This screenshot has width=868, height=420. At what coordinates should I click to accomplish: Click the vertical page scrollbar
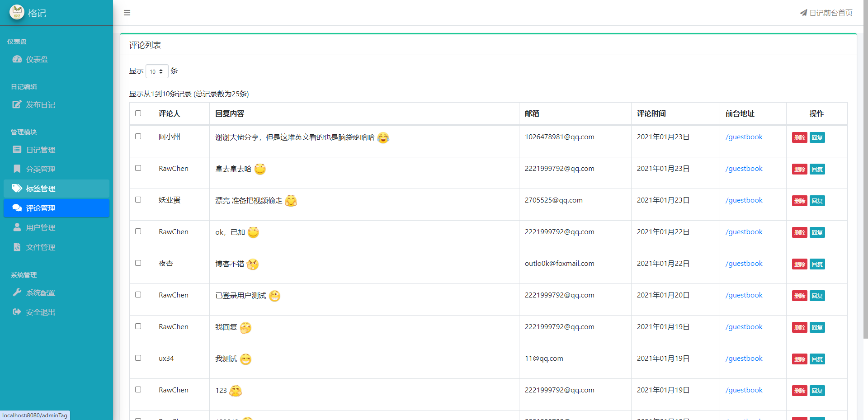[x=865, y=181]
